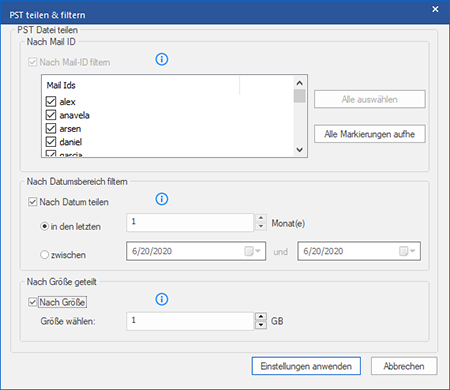The width and height of the screenshot is (450, 390).
Task: Toggle the Nach Datum teilen checkbox
Action: coord(32,202)
